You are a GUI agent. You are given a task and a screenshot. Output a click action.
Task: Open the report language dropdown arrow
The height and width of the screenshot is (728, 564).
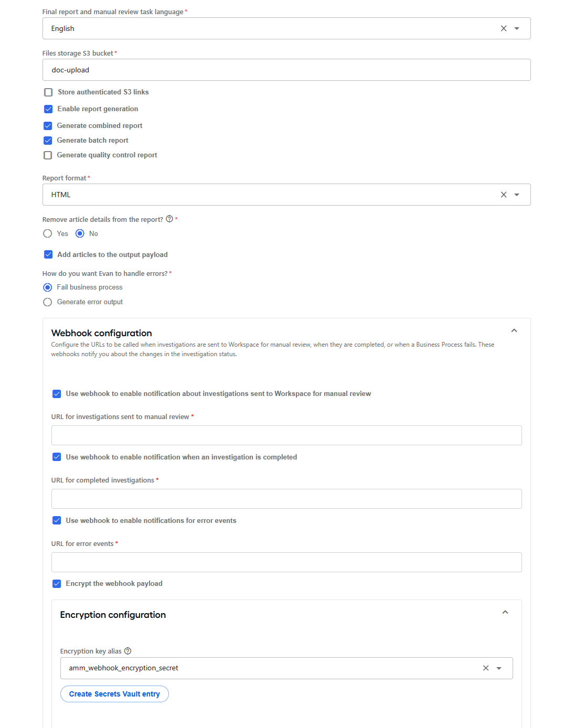click(x=517, y=28)
